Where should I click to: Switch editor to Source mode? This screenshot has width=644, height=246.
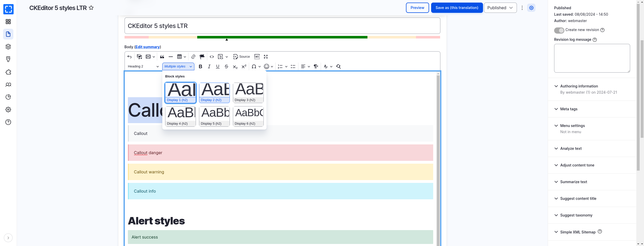pos(241,57)
